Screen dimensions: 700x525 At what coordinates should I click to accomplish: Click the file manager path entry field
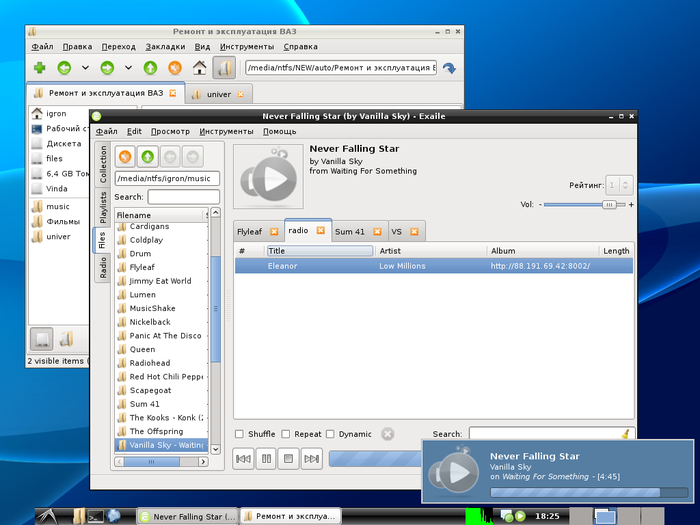pos(341,68)
